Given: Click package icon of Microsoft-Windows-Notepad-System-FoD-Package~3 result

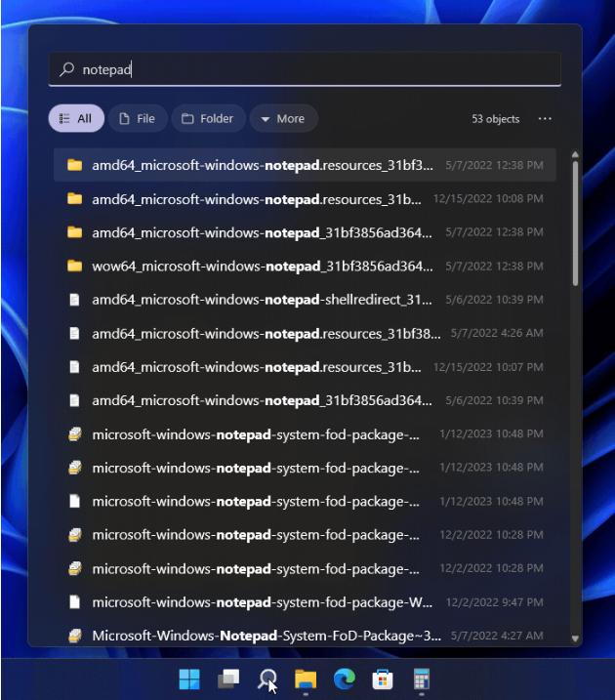Looking at the screenshot, I should (x=74, y=636).
